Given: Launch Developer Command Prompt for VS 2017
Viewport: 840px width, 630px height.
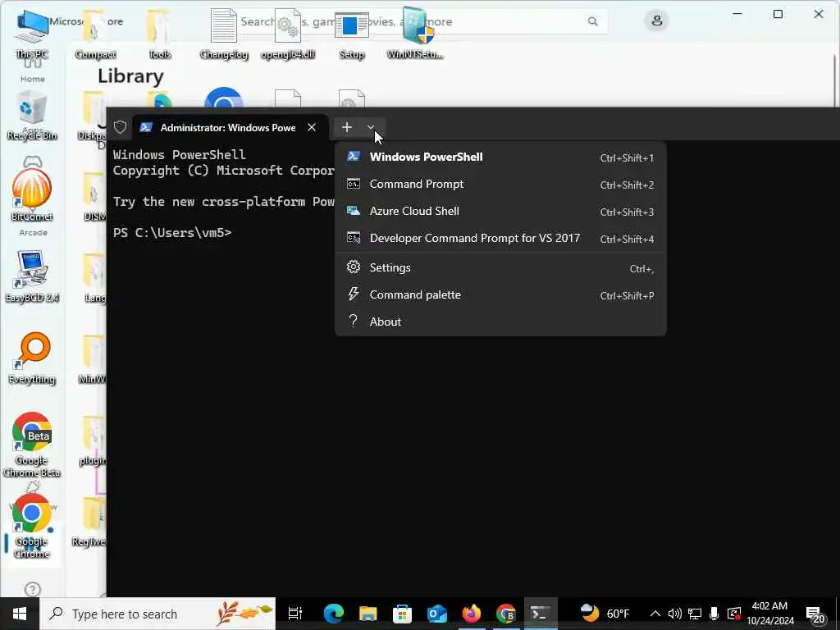Looking at the screenshot, I should click(x=500, y=238).
